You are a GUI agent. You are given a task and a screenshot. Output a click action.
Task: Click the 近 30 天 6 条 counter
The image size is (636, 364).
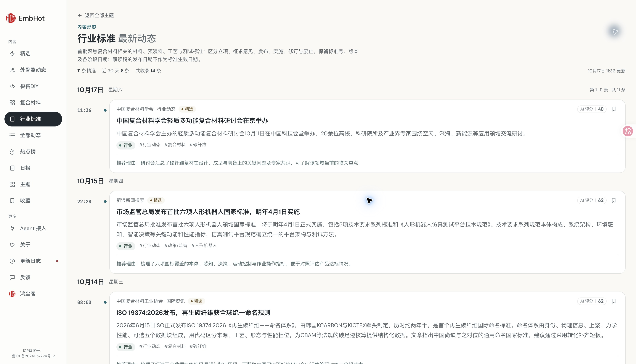coord(116,71)
